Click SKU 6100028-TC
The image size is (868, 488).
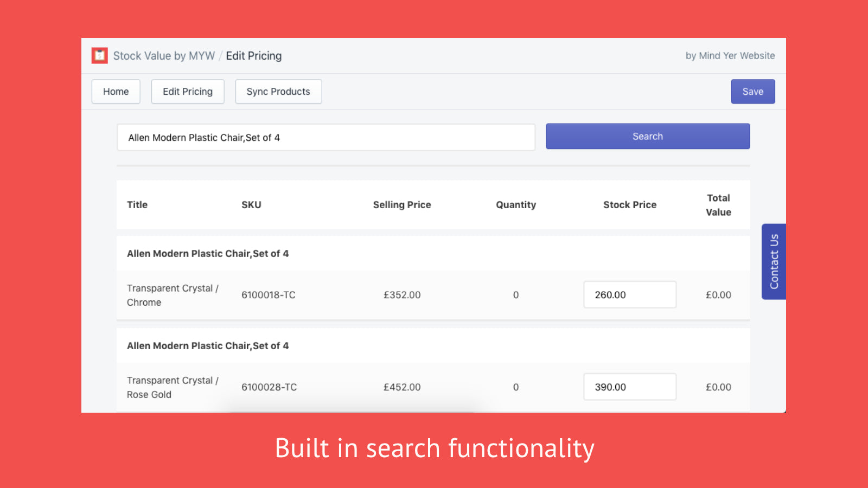coord(269,387)
